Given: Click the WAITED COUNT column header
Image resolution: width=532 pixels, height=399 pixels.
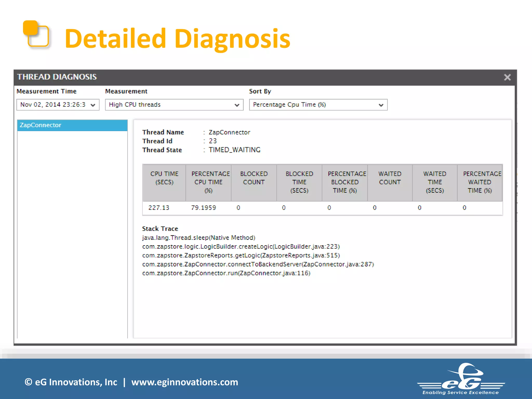Looking at the screenshot, I should (390, 183).
